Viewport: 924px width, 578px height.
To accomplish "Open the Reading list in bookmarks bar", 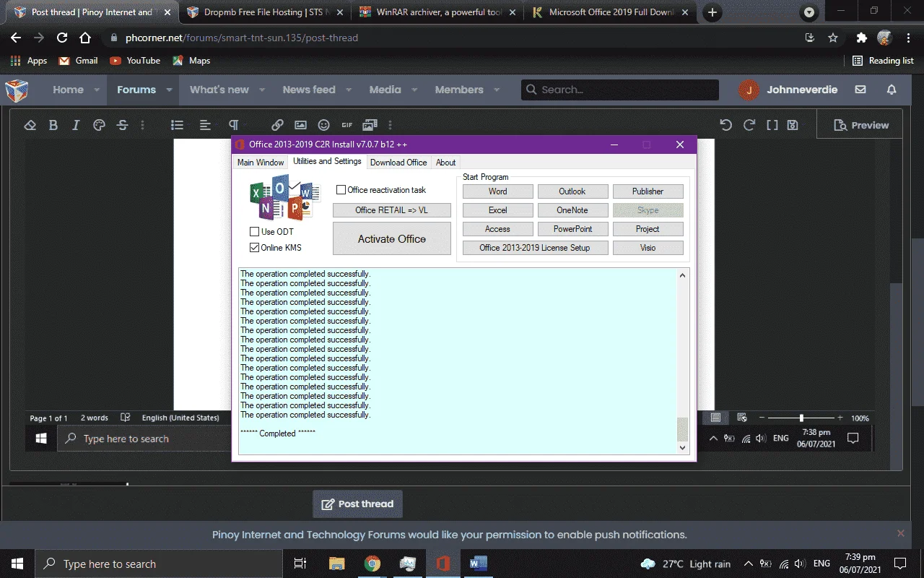I will [883, 61].
